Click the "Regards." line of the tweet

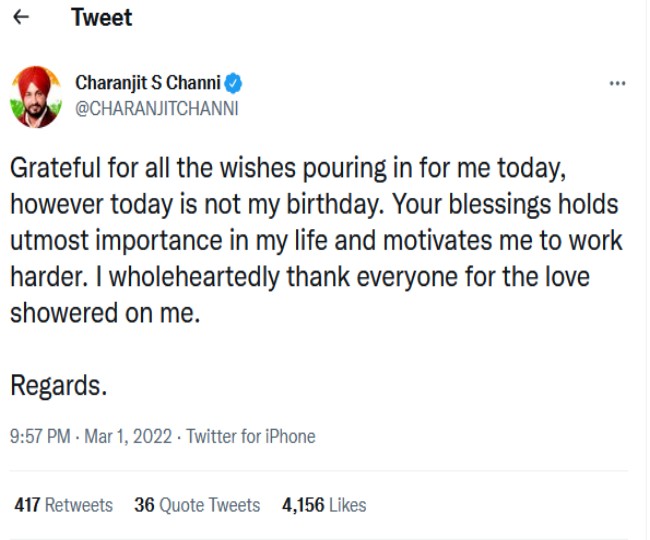[58, 384]
